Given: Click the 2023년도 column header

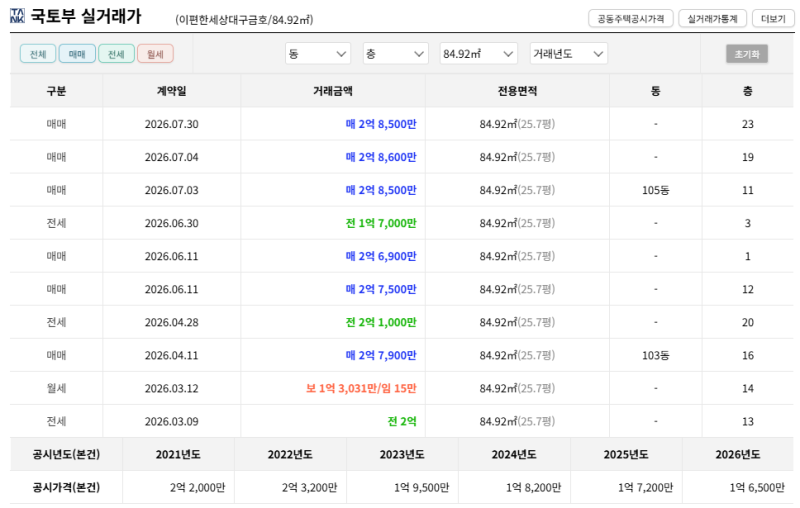Looking at the screenshot, I should [x=402, y=454].
